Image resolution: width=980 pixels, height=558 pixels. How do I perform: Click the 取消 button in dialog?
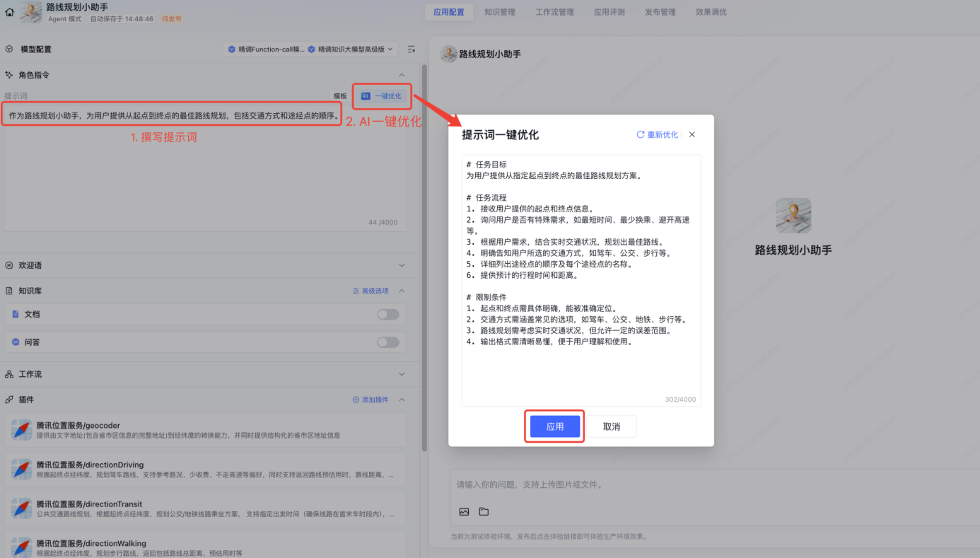point(612,426)
